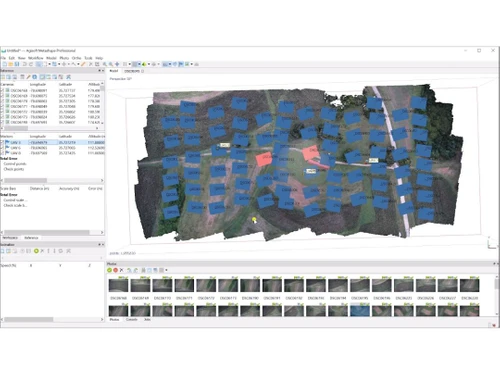The image size is (500, 375).
Task: Open the Workflow menu
Action: pos(36,58)
